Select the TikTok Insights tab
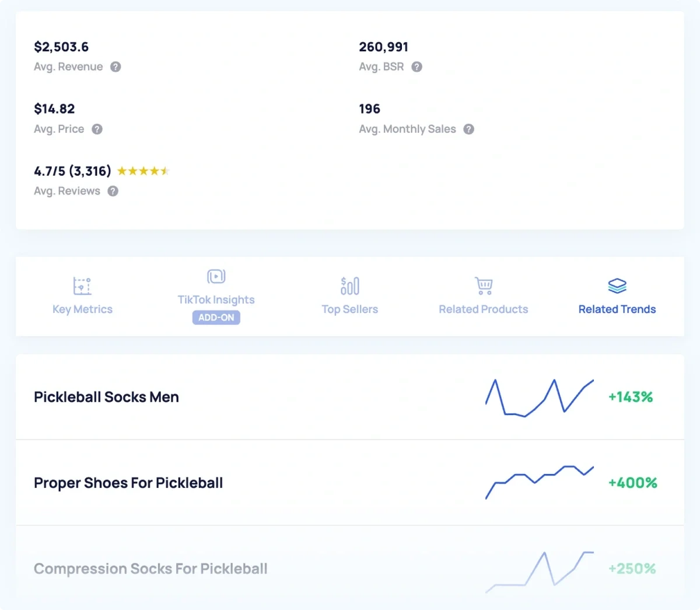The image size is (700, 610). 216,299
